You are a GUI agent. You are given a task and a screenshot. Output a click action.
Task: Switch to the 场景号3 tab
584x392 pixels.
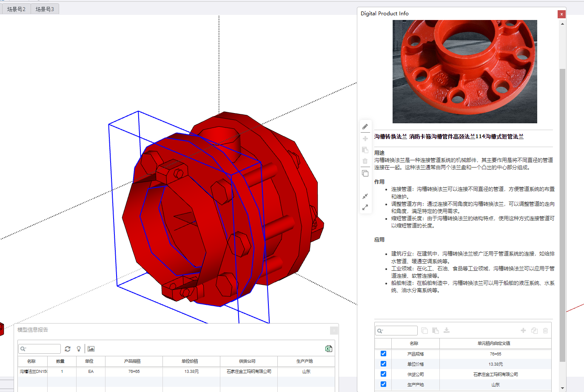[45, 9]
